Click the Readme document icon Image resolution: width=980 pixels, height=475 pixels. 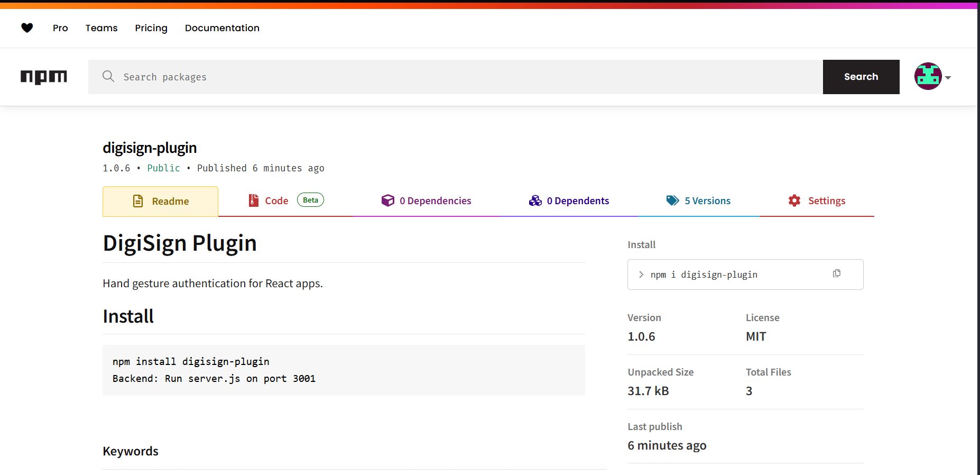(x=138, y=201)
